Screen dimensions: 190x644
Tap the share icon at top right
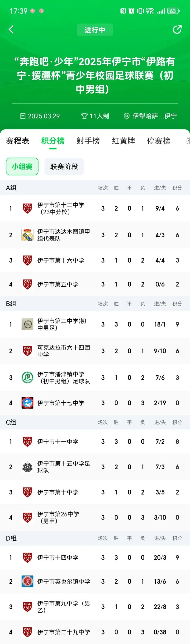pyautogui.click(x=177, y=29)
